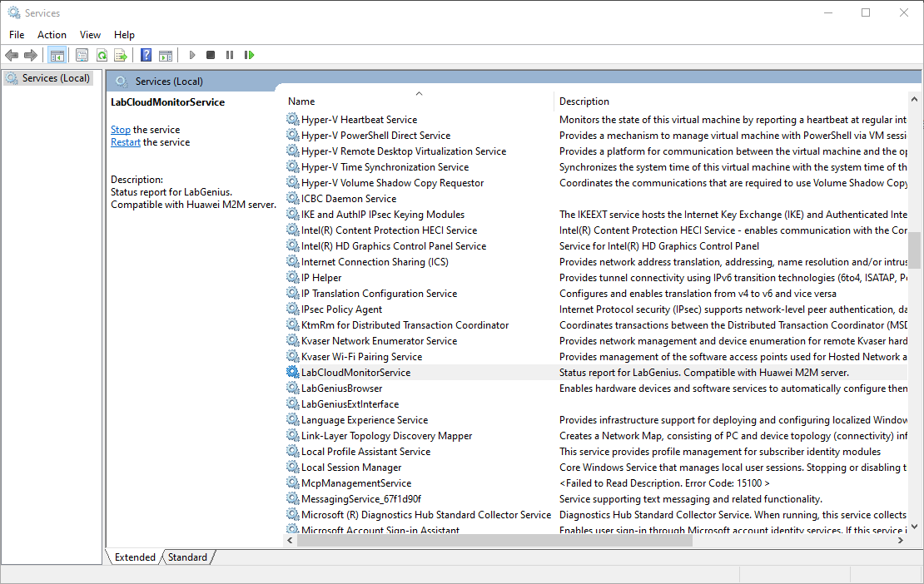Image resolution: width=924 pixels, height=584 pixels.
Task: Click the Stop the service link
Action: click(121, 130)
